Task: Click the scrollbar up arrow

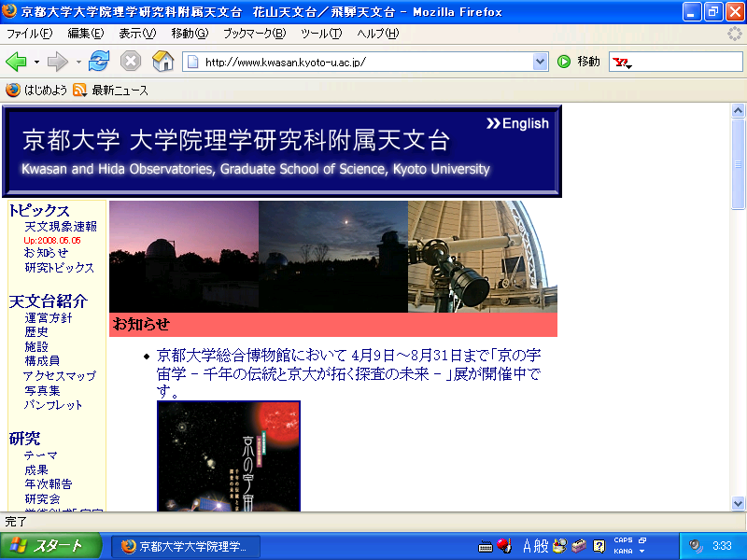Action: tap(738, 111)
